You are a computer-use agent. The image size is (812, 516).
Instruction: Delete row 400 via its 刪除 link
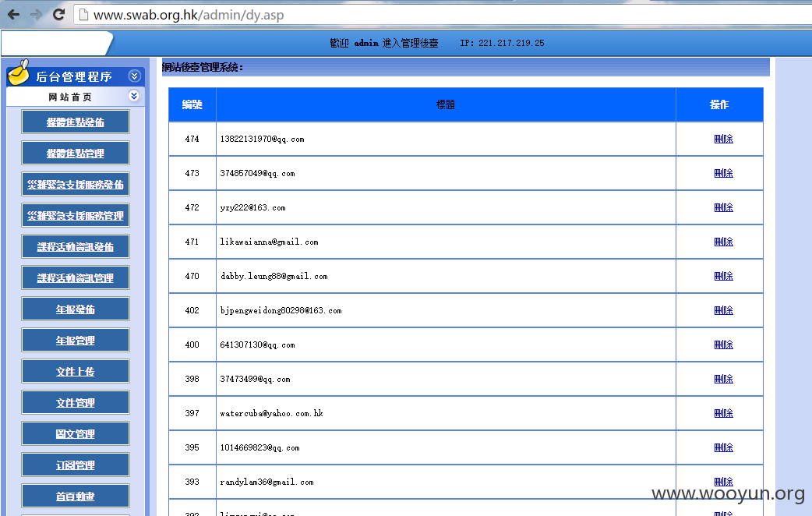(x=723, y=345)
